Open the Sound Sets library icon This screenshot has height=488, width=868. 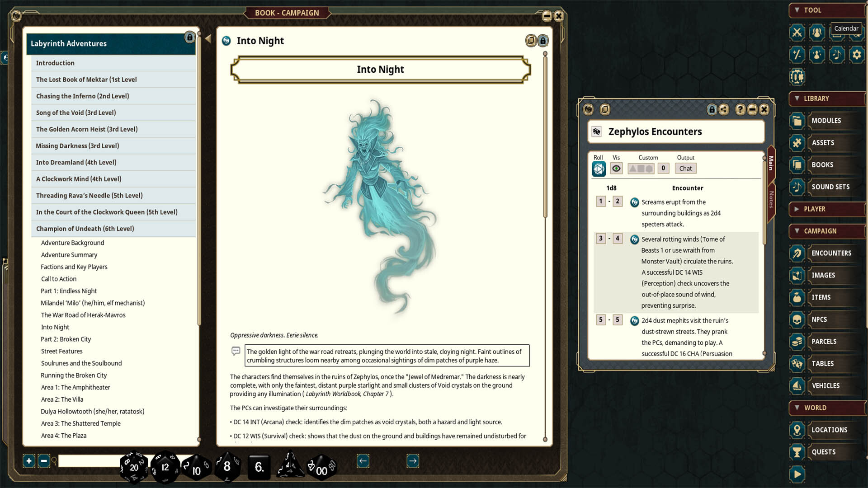coord(797,187)
